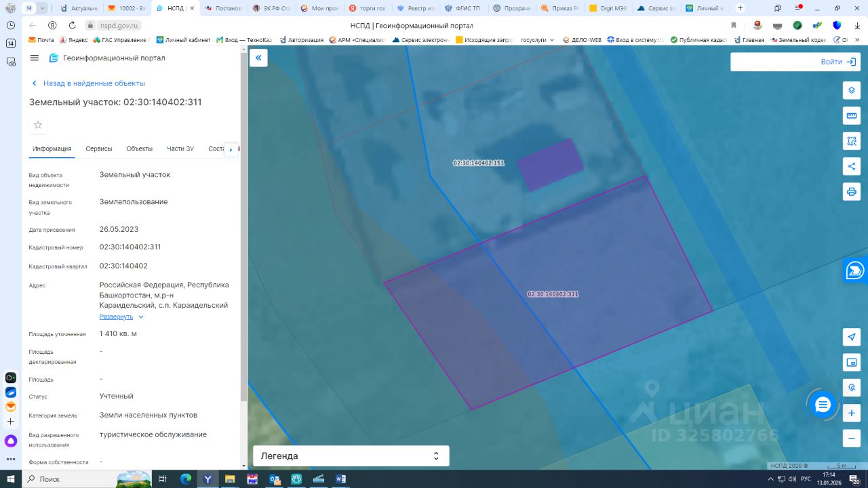Open Outlook from taskbar

click(x=275, y=479)
